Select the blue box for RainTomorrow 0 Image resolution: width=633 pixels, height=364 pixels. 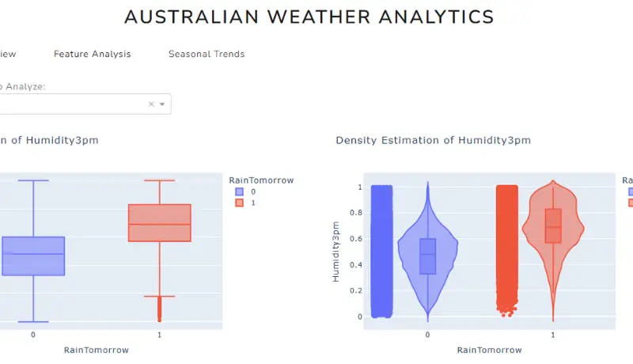33,256
